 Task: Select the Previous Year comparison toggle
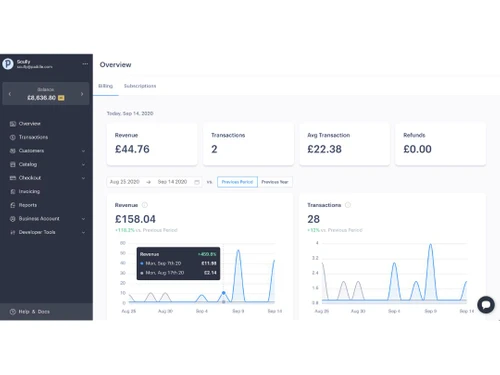(275, 182)
